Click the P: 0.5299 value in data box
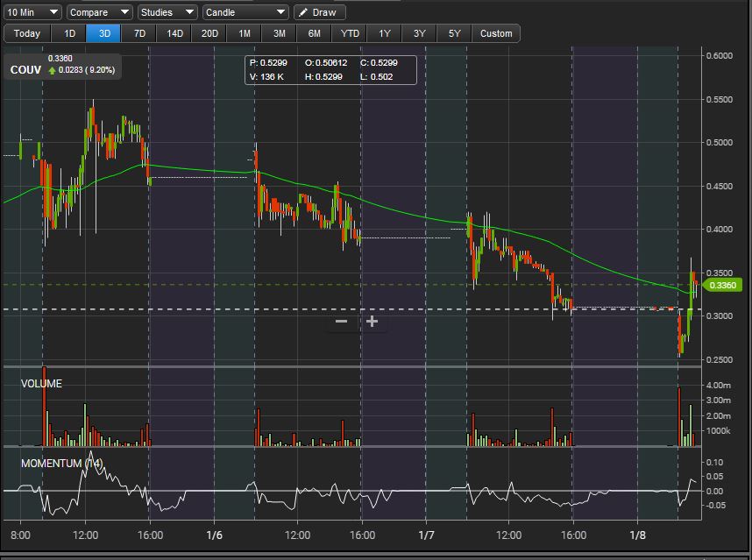 (x=268, y=63)
